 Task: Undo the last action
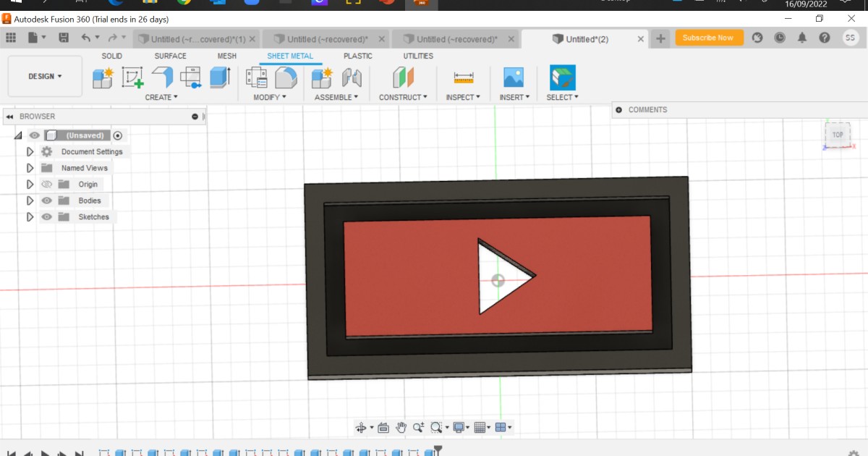87,38
